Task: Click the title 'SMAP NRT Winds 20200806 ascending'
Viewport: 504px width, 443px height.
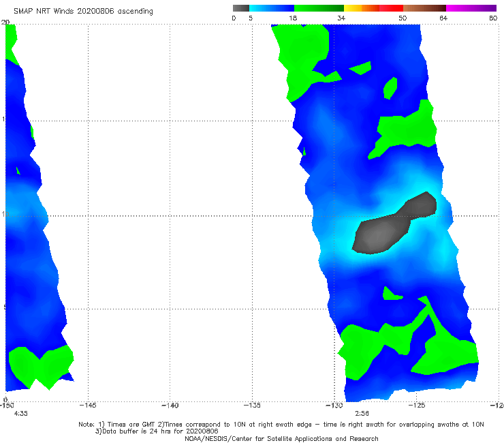Action: (83, 12)
